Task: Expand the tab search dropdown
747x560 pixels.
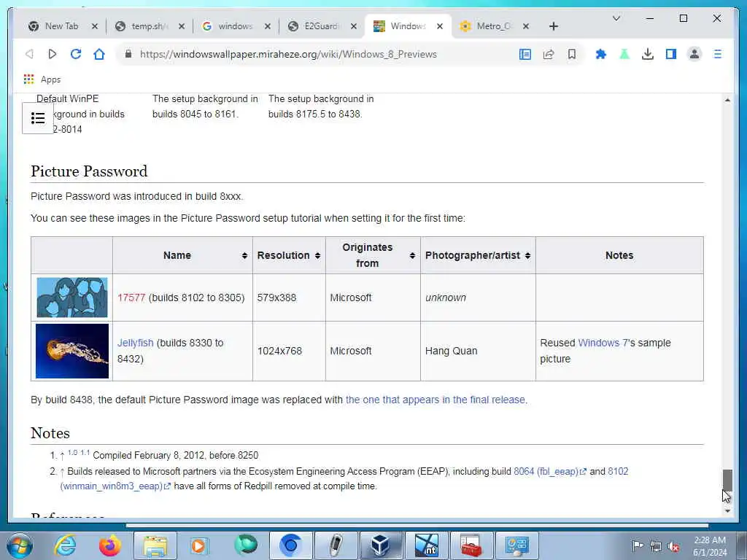Action: [616, 18]
